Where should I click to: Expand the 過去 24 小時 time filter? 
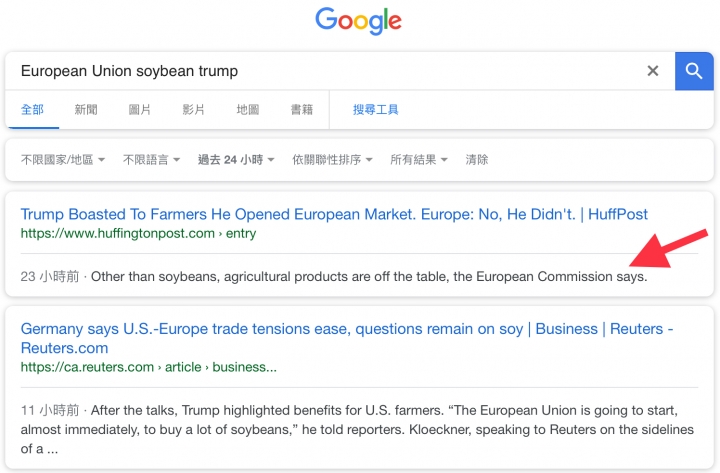pos(236,160)
